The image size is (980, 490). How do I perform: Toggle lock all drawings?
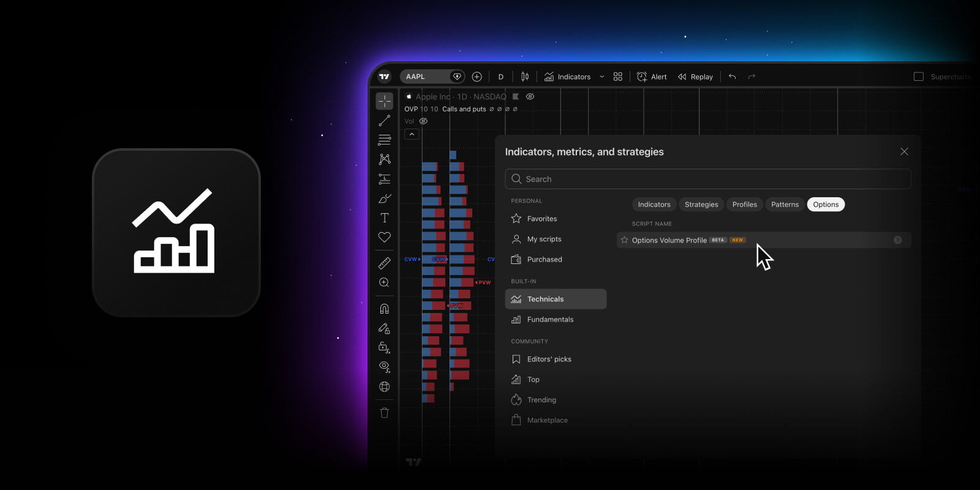pyautogui.click(x=385, y=347)
